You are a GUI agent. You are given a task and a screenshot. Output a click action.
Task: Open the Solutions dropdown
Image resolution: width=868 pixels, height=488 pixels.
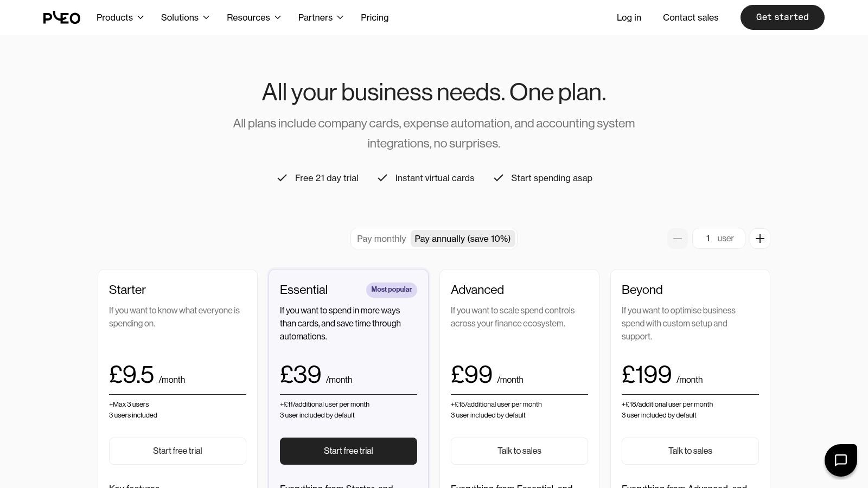(x=185, y=17)
